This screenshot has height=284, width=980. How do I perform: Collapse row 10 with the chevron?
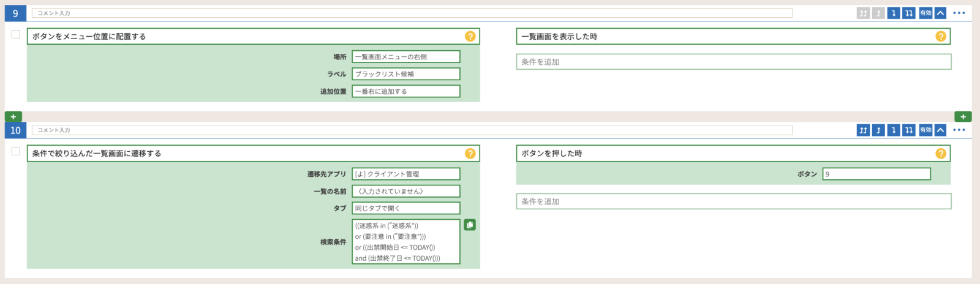coord(940,130)
